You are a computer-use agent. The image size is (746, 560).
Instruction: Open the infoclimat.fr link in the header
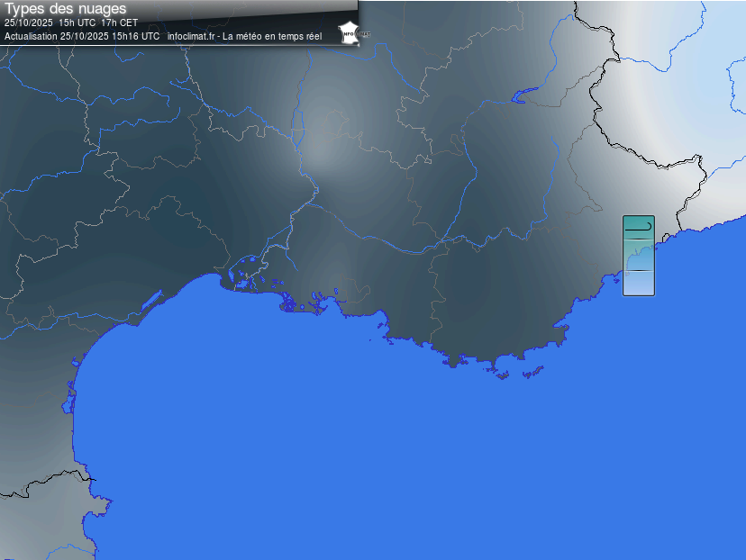point(191,36)
